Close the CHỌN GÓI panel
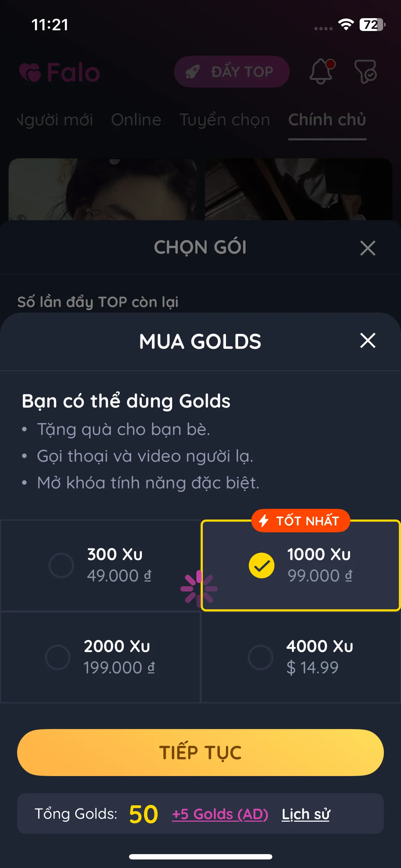 (368, 248)
